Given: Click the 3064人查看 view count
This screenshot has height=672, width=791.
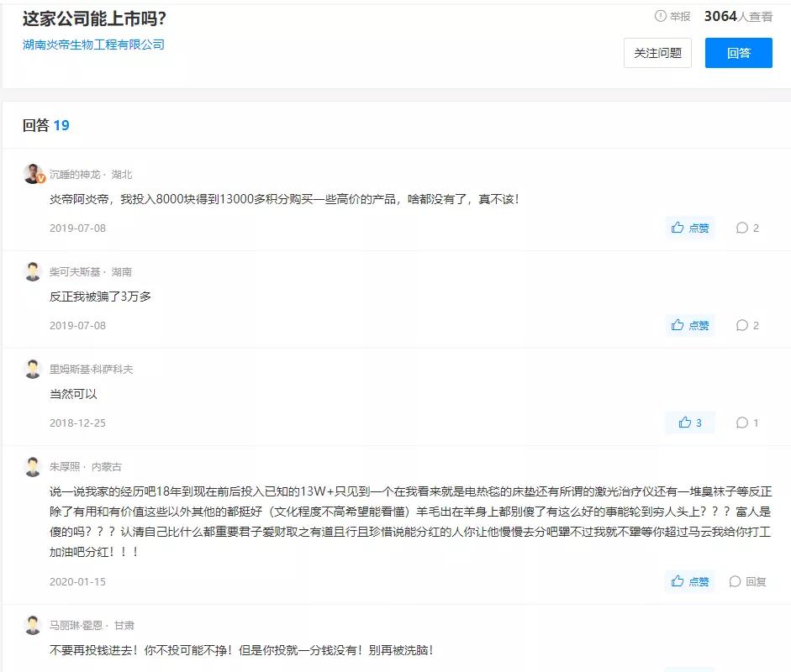Looking at the screenshot, I should (738, 17).
